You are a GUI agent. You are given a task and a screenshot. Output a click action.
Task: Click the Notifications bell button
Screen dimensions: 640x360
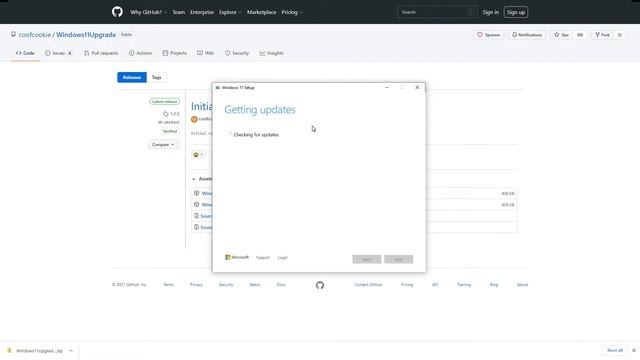(x=527, y=35)
